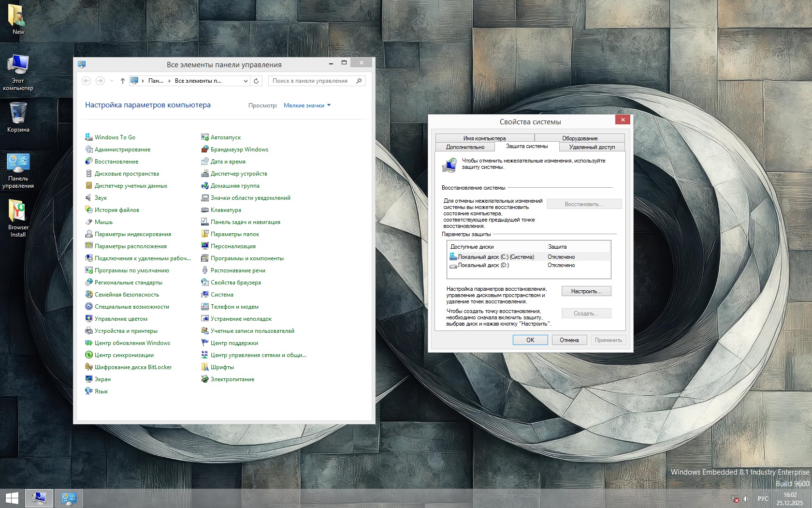Select Локальный диск (D:) in the list
Screen dimensions: 812x508
pos(483,265)
